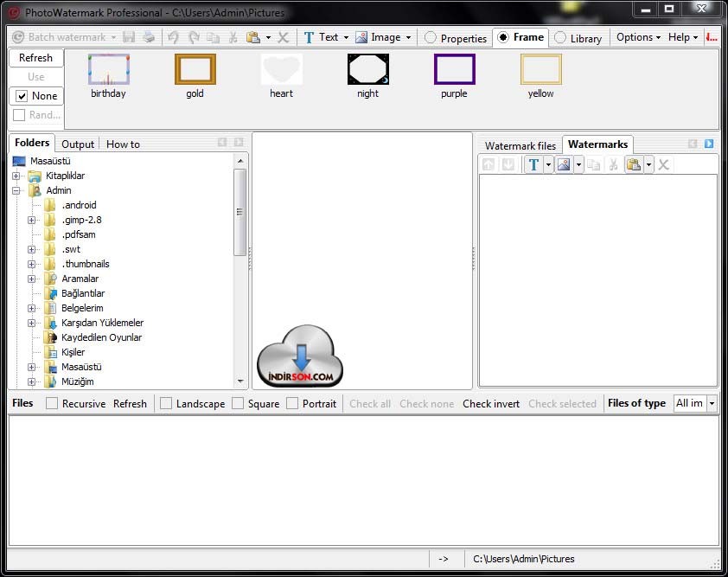Select the Properties radio button

[x=431, y=38]
